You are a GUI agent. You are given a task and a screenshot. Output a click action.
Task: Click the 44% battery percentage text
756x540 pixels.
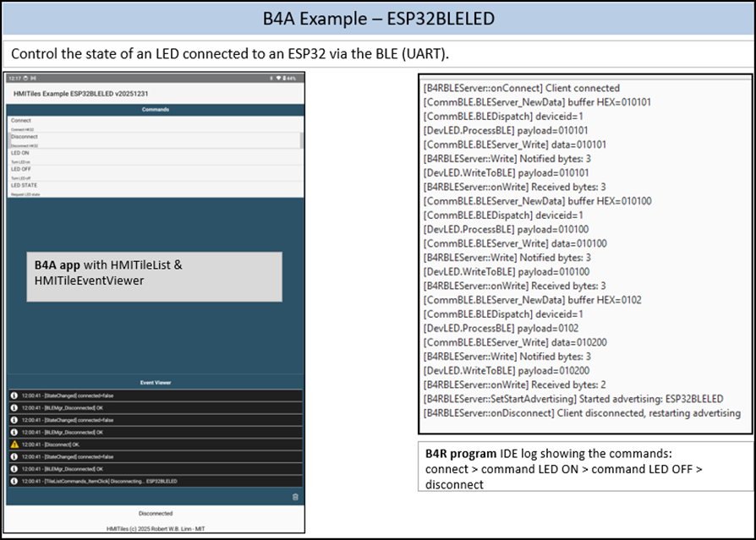(291, 78)
